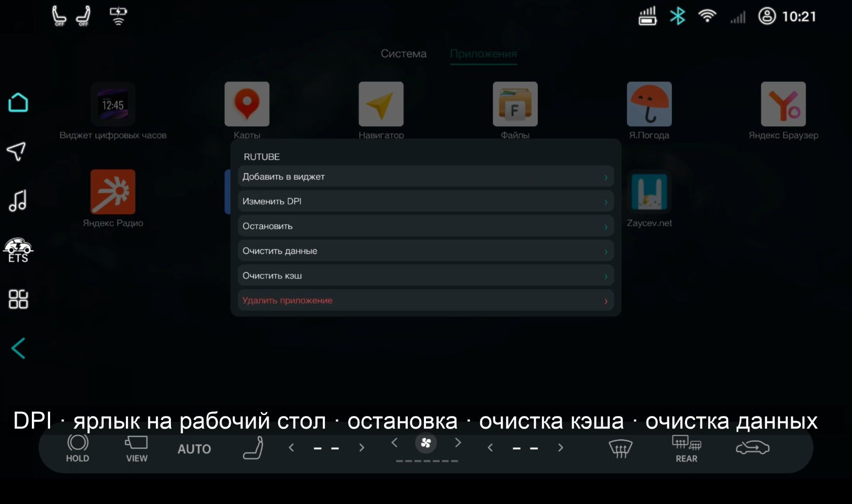The image size is (852, 504).
Task: Increase the right temperature
Action: 560,447
